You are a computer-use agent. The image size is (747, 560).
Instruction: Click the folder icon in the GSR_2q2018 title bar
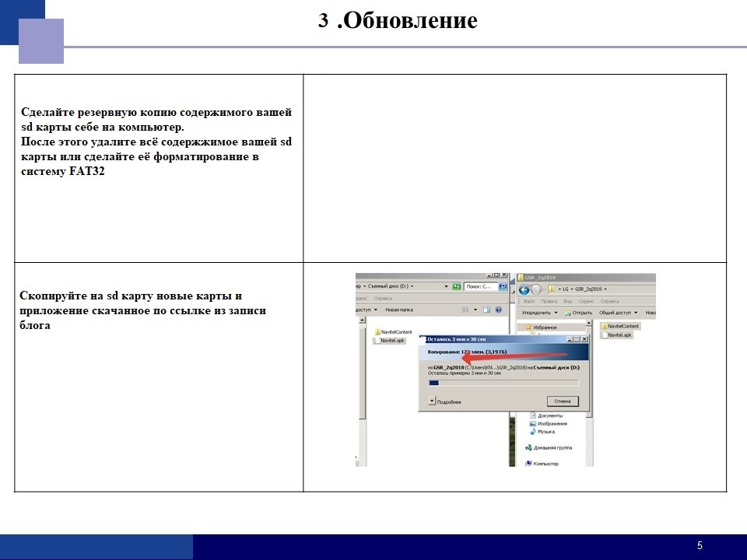521,277
